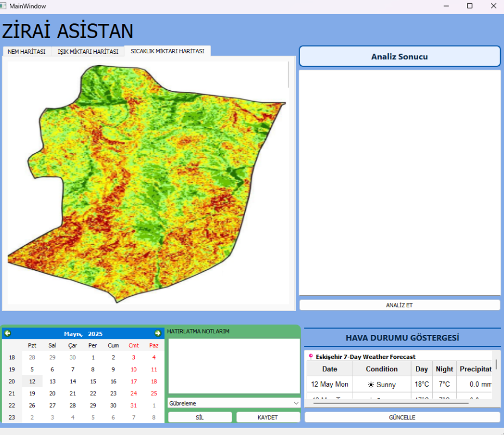Click GÜNCELLE to refresh weather
504x435 pixels.
[402, 417]
